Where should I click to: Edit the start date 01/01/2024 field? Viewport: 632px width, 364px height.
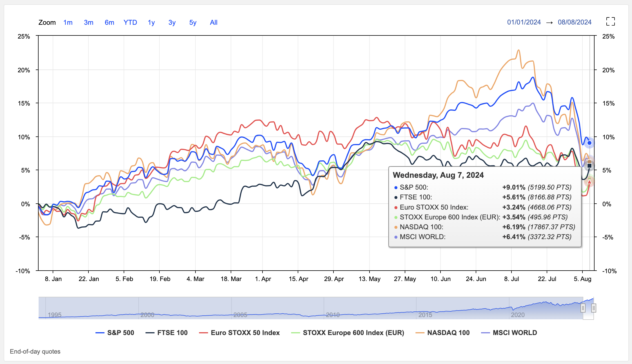pyautogui.click(x=524, y=22)
